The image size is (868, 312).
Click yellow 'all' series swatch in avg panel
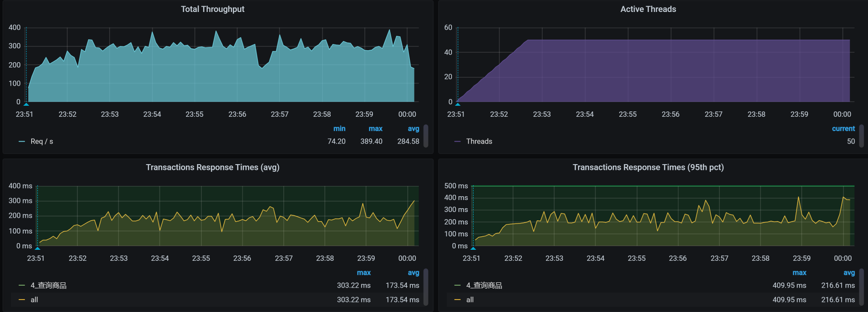22,300
